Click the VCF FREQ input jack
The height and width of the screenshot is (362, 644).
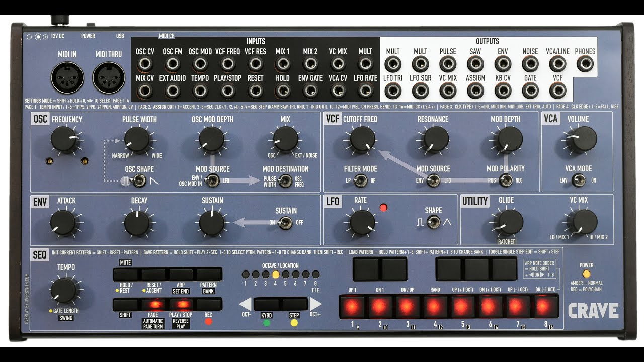228,64
